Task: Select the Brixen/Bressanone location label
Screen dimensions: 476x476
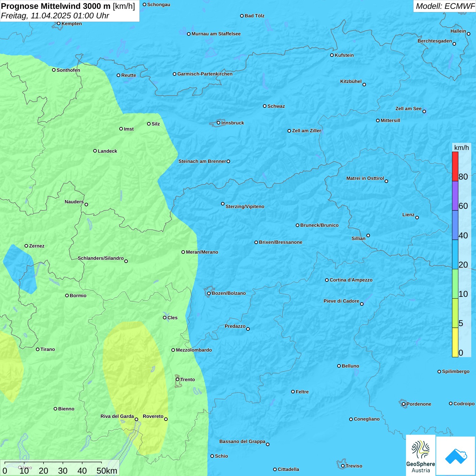Action: point(280,242)
